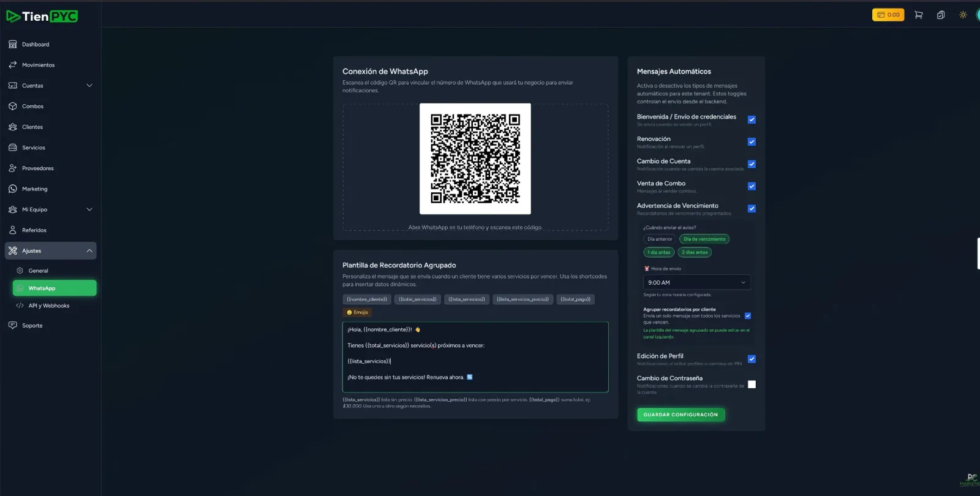Click the Soporte chat icon
The width and height of the screenshot is (980, 496).
click(x=13, y=325)
